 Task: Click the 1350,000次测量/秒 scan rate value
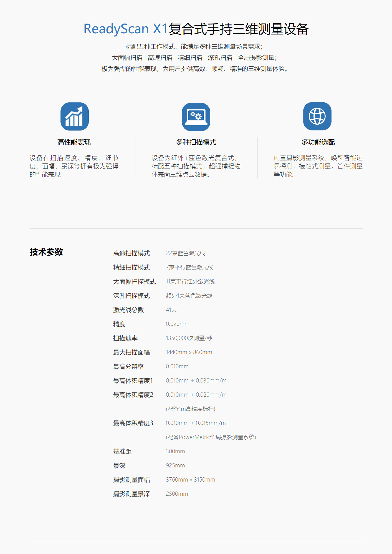point(189,338)
